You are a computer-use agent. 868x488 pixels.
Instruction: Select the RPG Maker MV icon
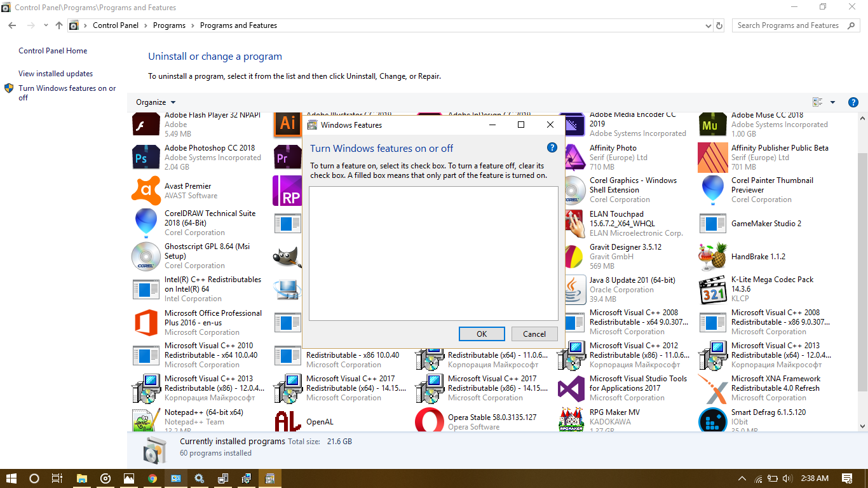coord(571,419)
